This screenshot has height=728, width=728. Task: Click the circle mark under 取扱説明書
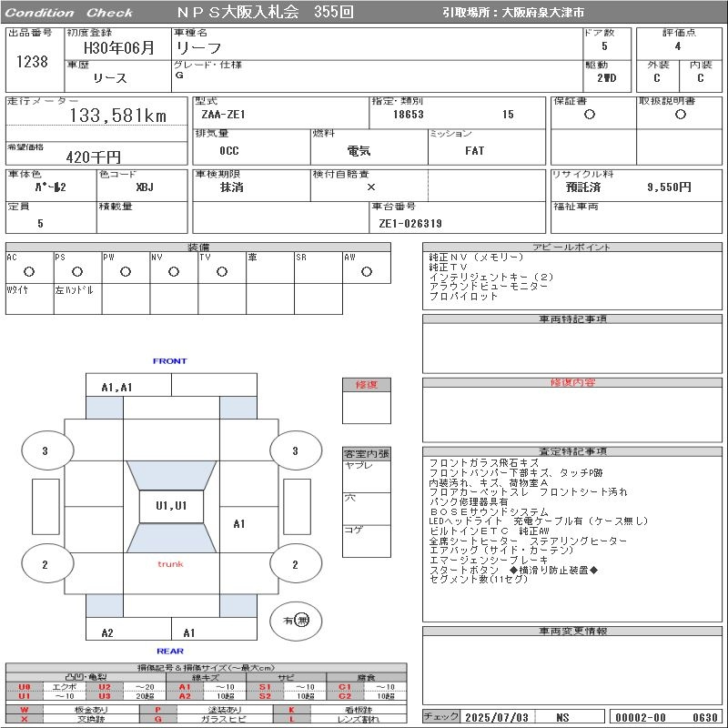tap(680, 115)
